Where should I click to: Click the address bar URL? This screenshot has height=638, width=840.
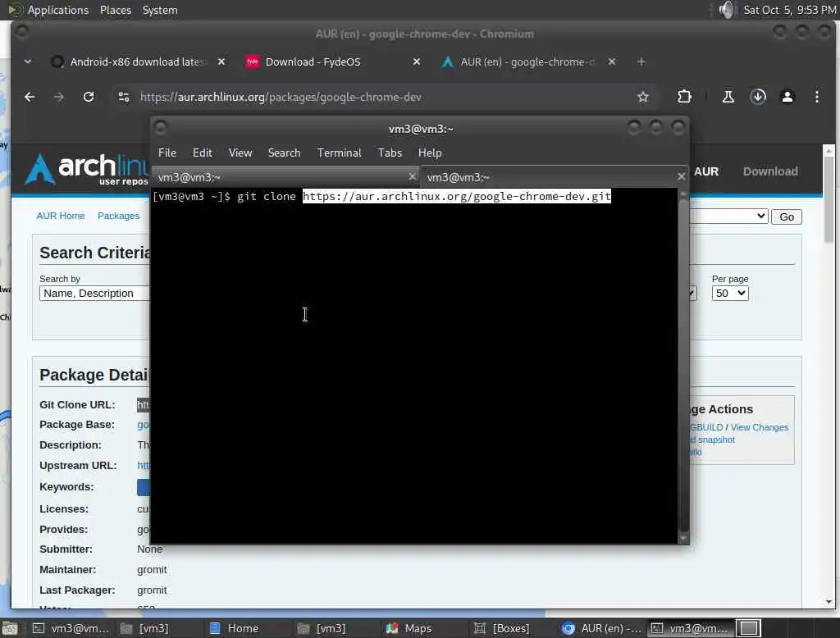(x=281, y=97)
